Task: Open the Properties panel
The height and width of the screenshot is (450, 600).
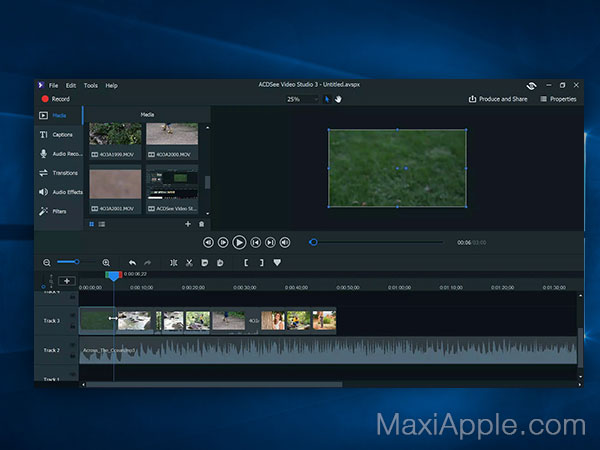Action: point(558,99)
